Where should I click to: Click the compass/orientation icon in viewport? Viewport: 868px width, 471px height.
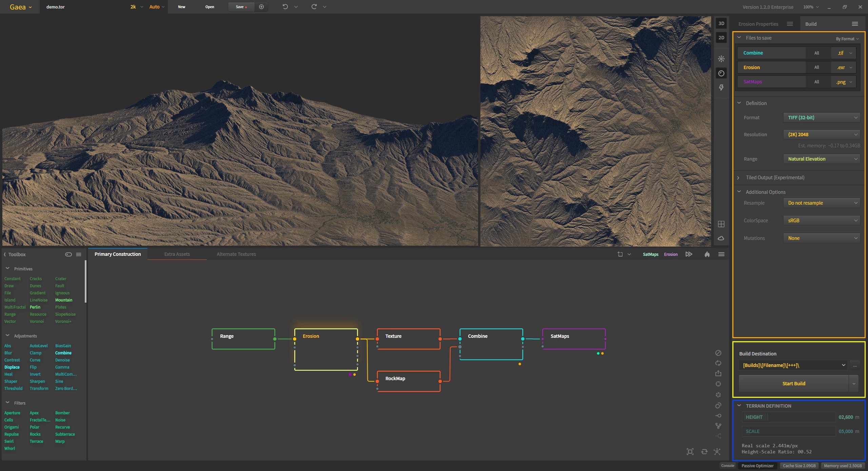pos(721,73)
